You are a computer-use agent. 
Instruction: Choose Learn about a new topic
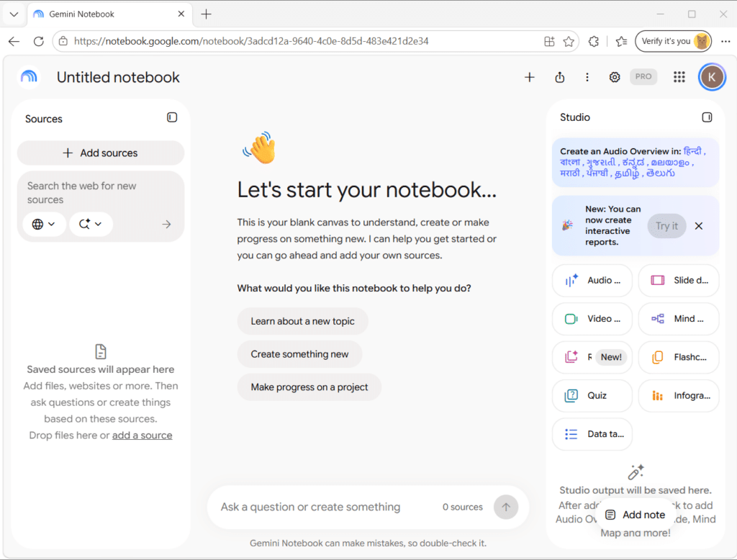click(303, 321)
